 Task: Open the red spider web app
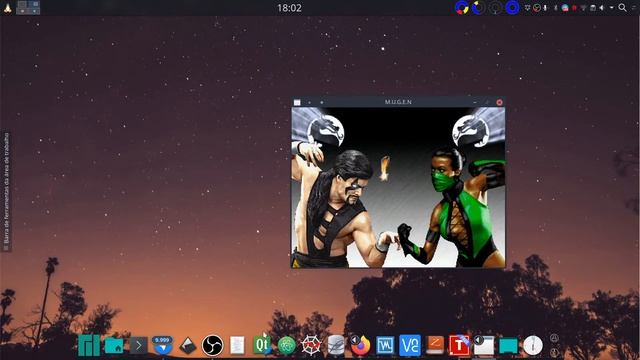(311, 345)
